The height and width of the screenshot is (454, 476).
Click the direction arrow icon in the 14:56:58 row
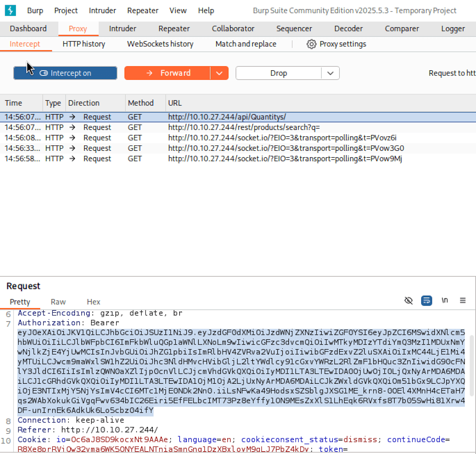click(x=72, y=159)
